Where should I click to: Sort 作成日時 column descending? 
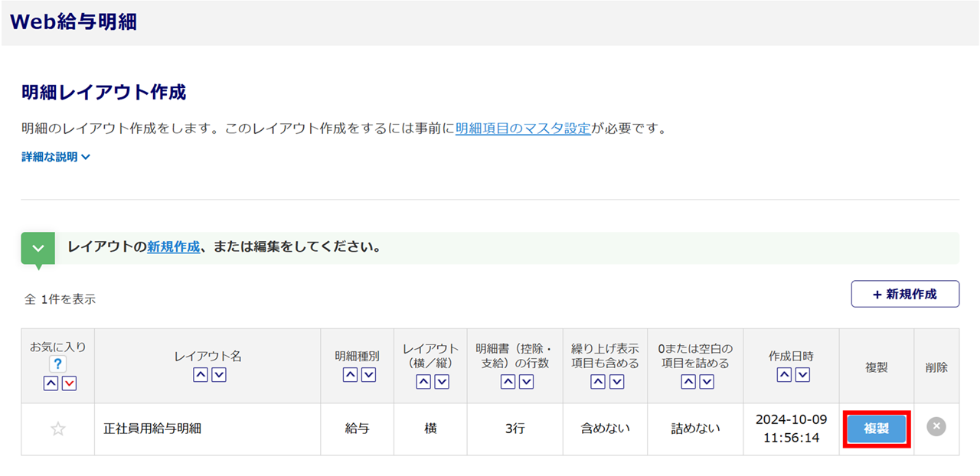click(802, 374)
